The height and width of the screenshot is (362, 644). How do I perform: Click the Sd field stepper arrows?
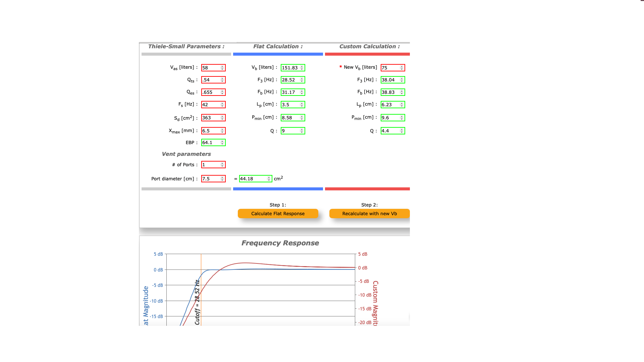point(222,118)
